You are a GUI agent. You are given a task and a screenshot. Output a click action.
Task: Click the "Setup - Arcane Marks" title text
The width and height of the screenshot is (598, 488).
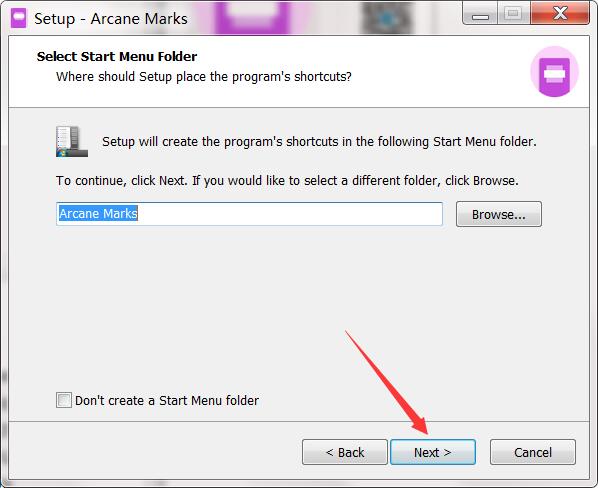(x=111, y=19)
